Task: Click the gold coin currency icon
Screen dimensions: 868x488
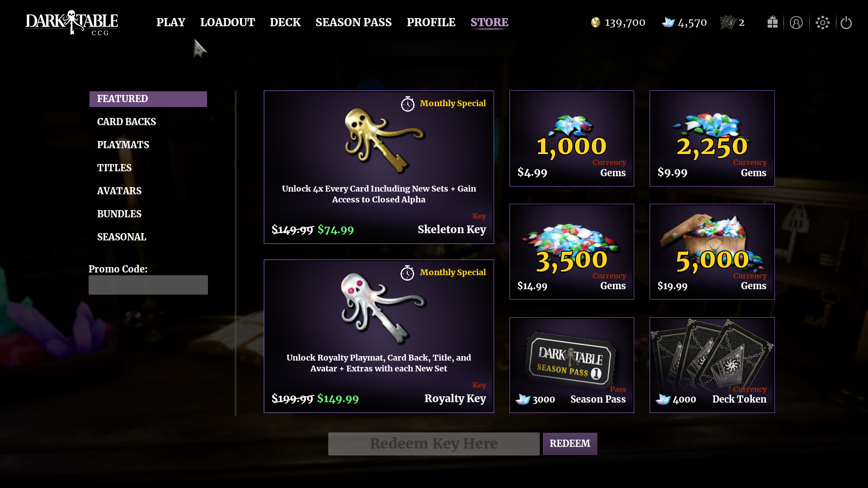Action: [x=595, y=22]
